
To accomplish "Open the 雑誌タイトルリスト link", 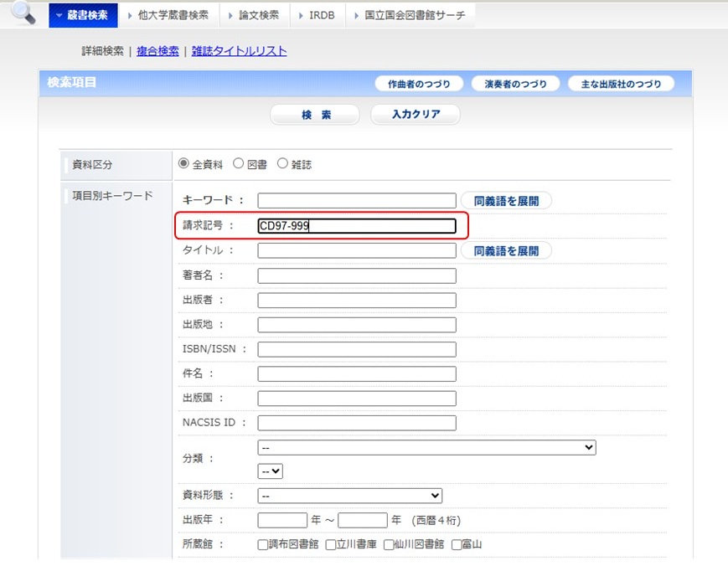I will [239, 51].
